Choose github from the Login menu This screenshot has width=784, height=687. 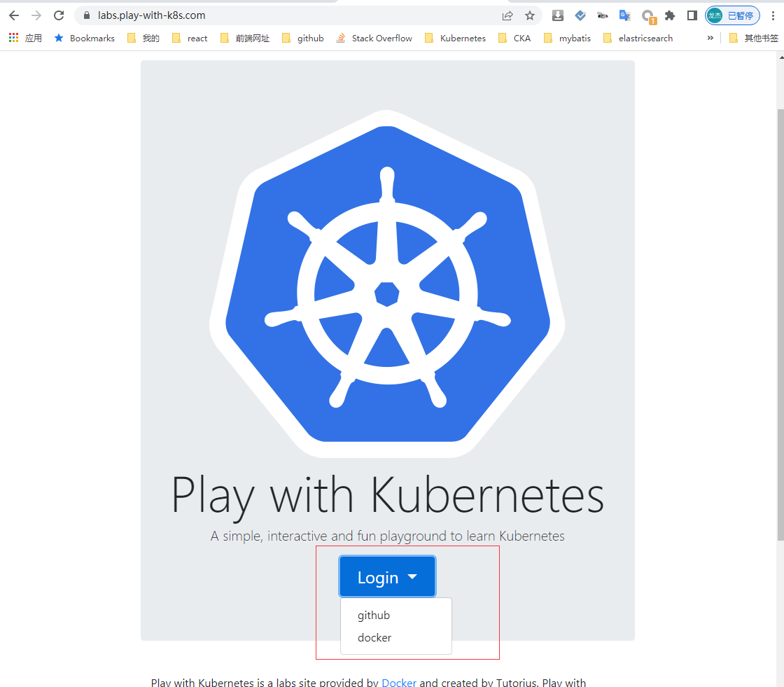point(374,616)
